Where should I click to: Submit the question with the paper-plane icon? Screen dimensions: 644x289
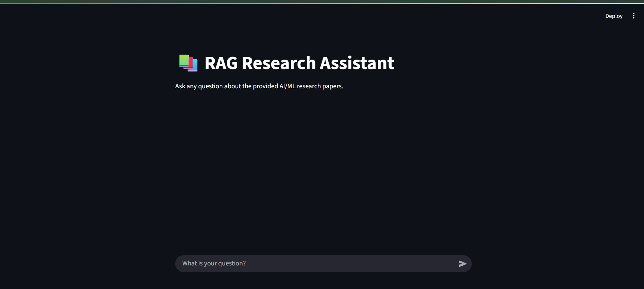click(x=462, y=264)
